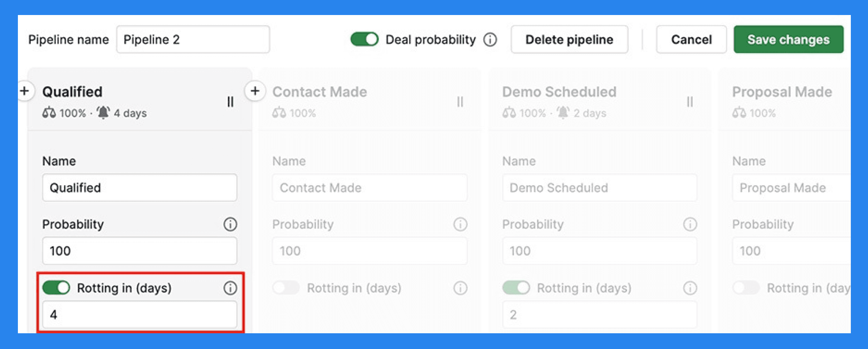Click the Contact Made Probability input
The width and height of the screenshot is (868, 349).
[x=370, y=251]
